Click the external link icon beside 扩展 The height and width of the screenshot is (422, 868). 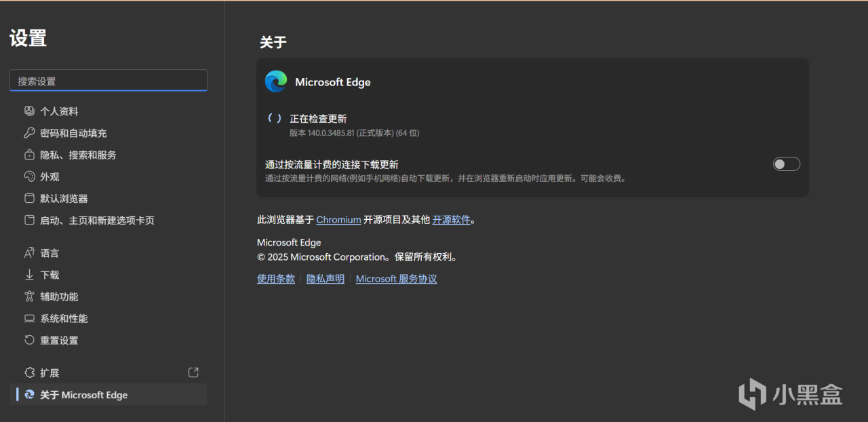[193, 372]
